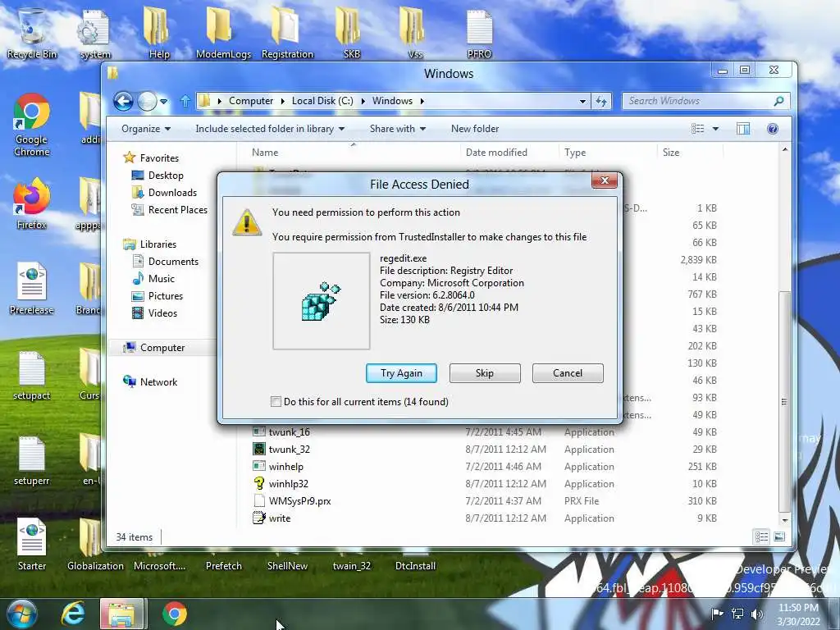Click the Start button on taskbar

pos(22,614)
